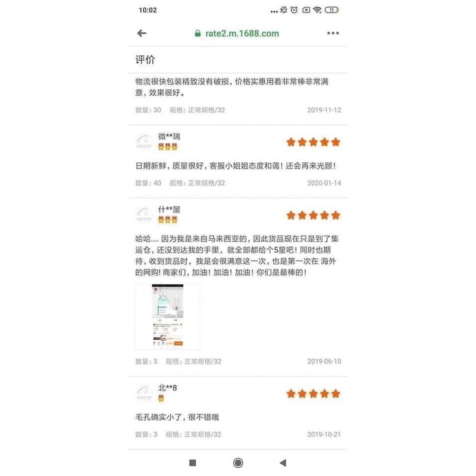The image size is (476, 476).
Task: Tap the Android triangle back button
Action: [283, 463]
